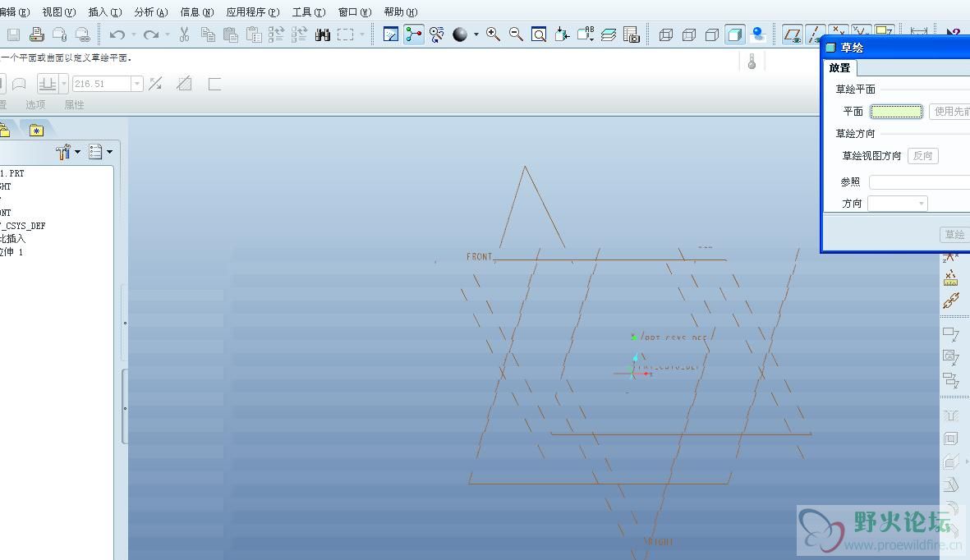
Task: Select _CSYS_DEF in model tree
Action: click(x=23, y=226)
